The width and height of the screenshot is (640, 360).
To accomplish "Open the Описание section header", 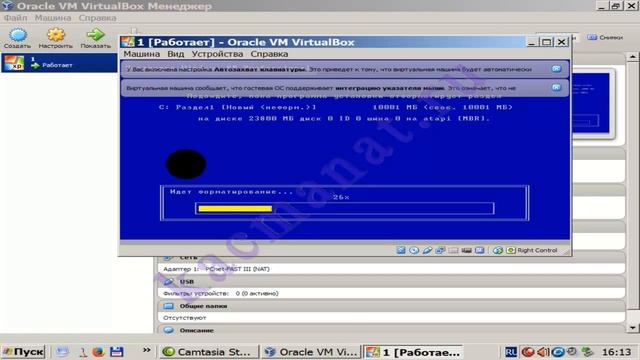I will click(x=196, y=330).
